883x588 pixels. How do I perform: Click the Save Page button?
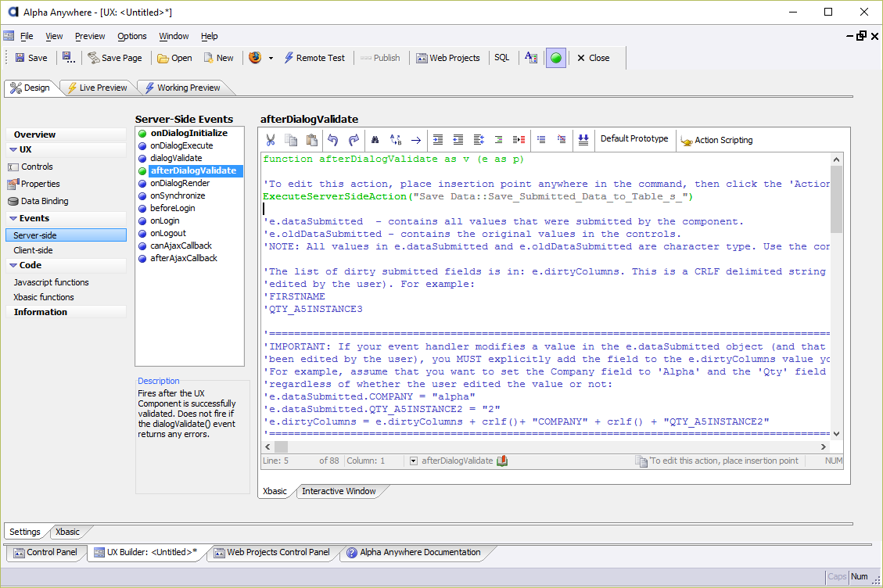(x=115, y=57)
